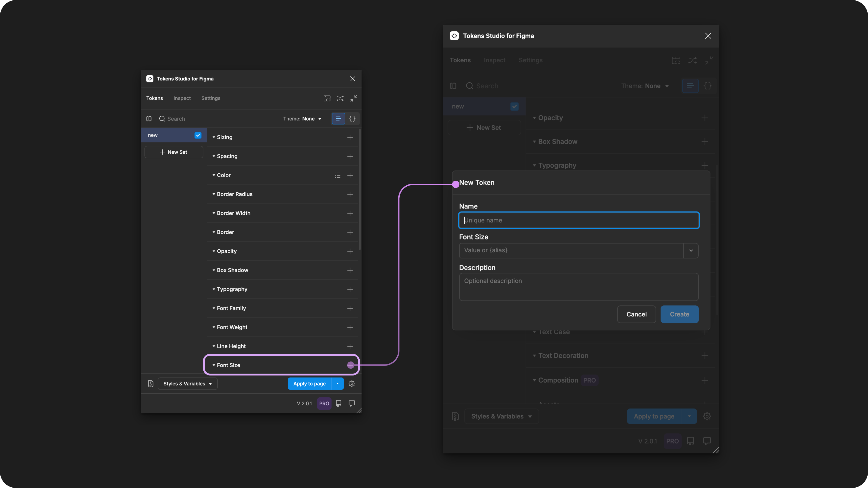Collapse the Color group
868x488 pixels.
(214, 175)
